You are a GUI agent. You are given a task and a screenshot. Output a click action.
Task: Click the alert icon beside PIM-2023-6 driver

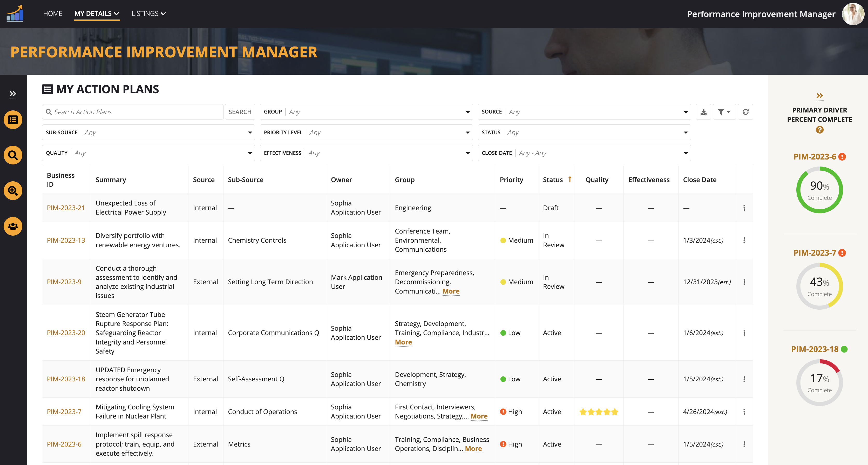pos(842,157)
